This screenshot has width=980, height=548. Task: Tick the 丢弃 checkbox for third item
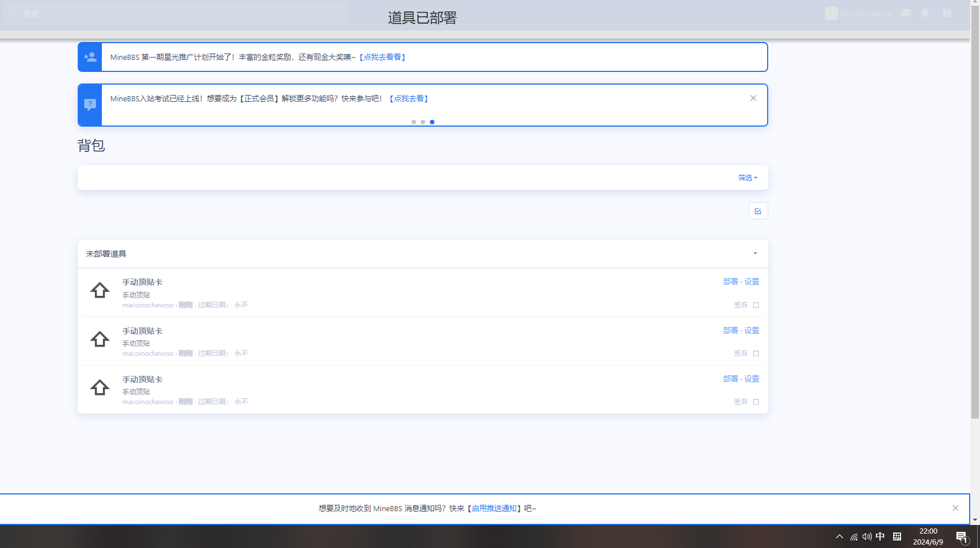(756, 402)
